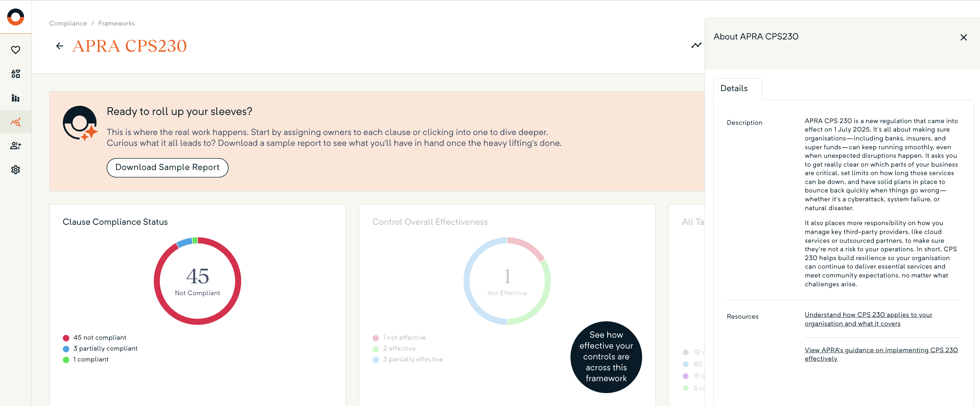This screenshot has width=980, height=406.
Task: Open the bar chart icon in sidebar
Action: tap(16, 98)
